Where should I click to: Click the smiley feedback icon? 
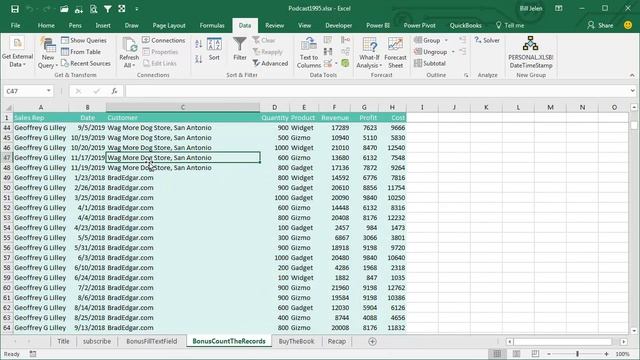click(x=628, y=25)
